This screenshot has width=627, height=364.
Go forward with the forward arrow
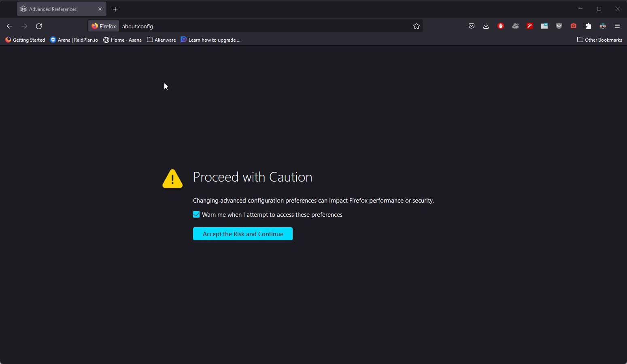point(24,26)
